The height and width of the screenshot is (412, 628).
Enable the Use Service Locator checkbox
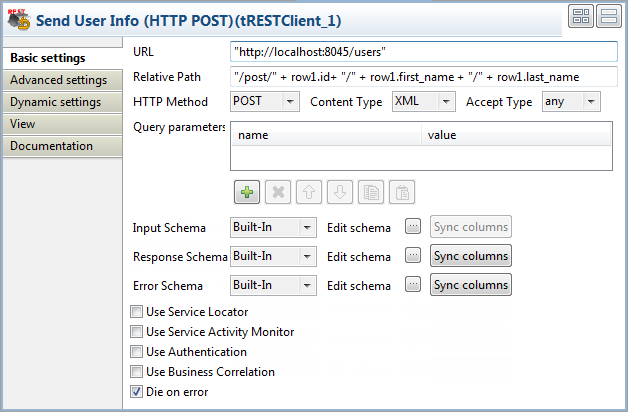137,312
